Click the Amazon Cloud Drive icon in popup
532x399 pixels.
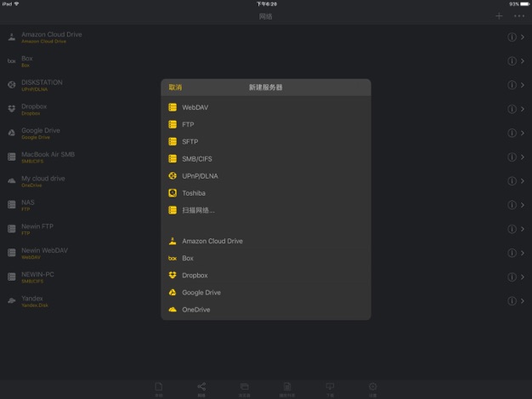(173, 241)
